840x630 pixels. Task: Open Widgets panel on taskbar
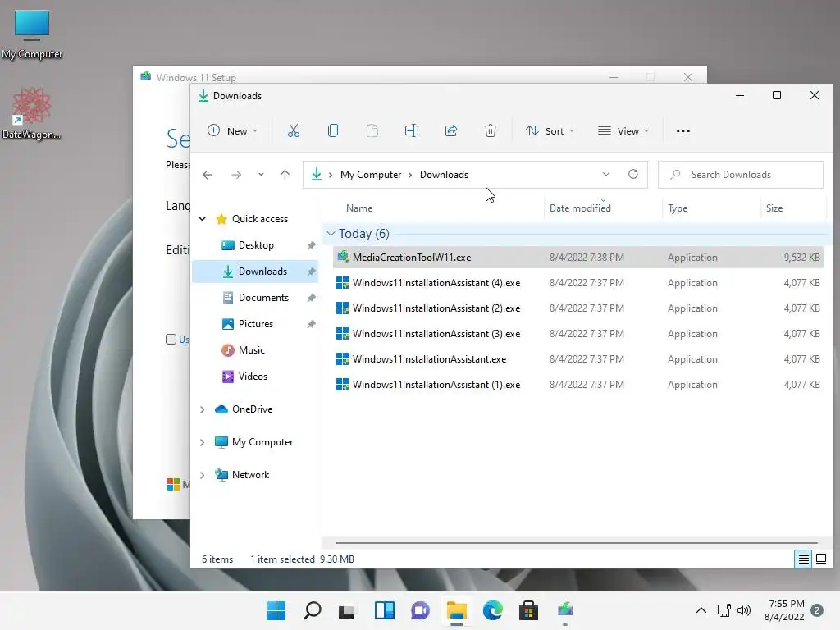pyautogui.click(x=384, y=610)
